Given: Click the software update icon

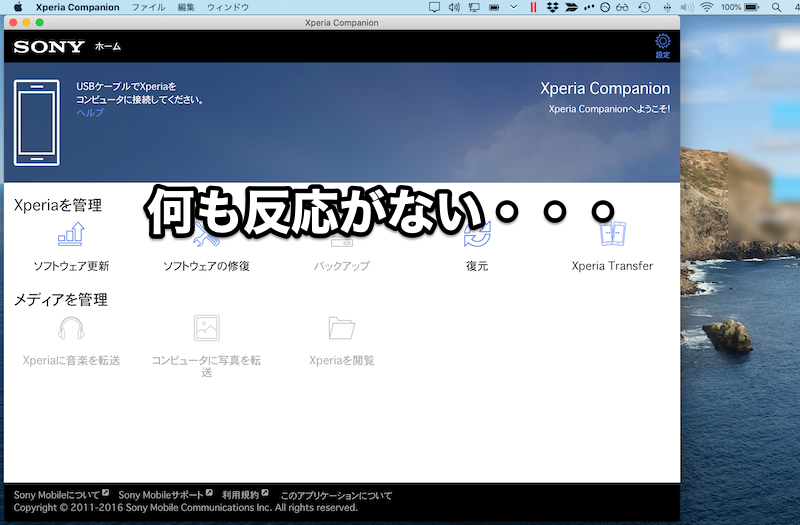Looking at the screenshot, I should [x=71, y=236].
